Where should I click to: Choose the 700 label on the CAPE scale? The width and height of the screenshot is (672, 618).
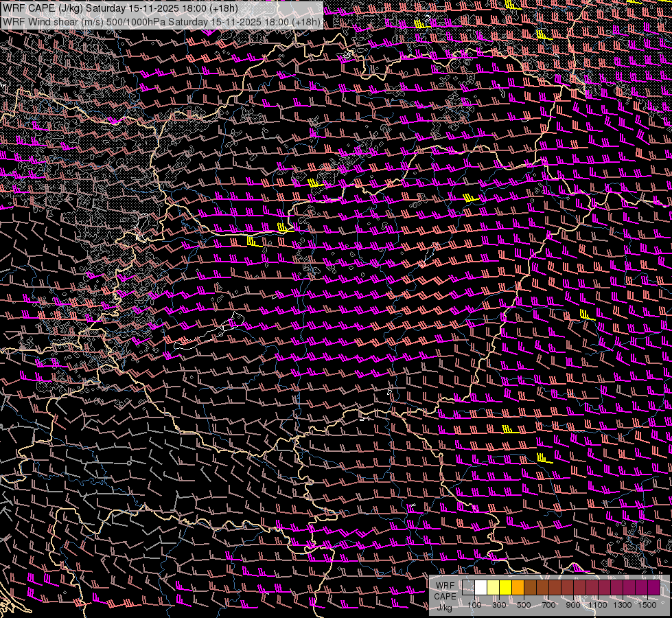548,605
